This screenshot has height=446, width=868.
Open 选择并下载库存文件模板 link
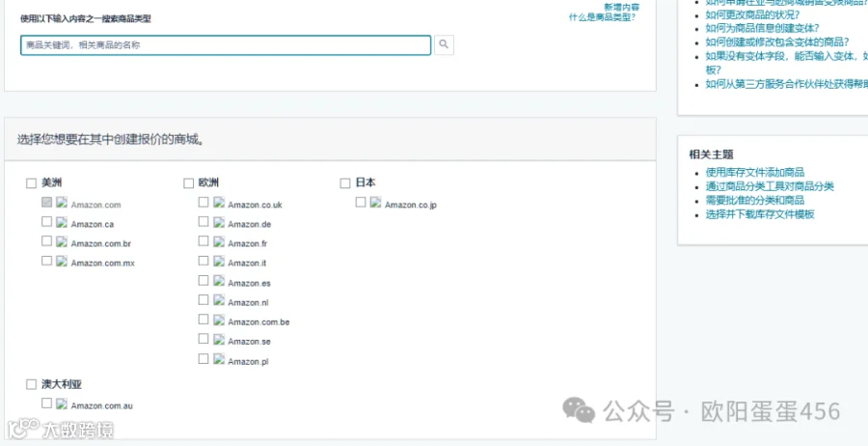(x=760, y=215)
